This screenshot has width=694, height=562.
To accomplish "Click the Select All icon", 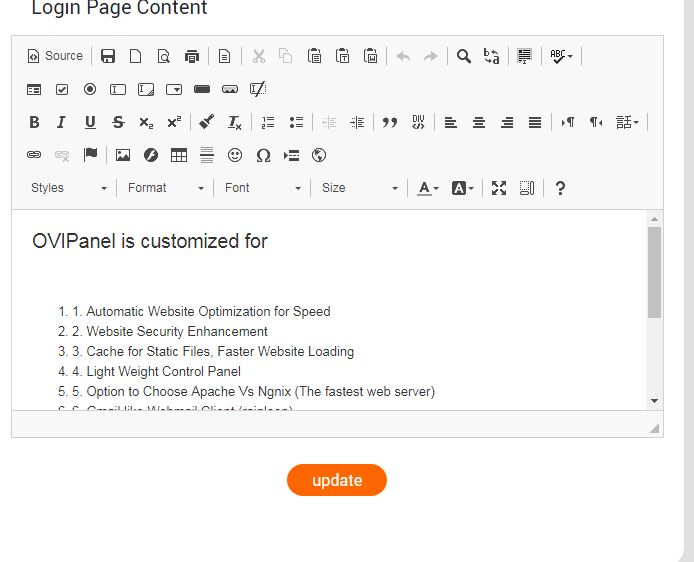I will pos(524,56).
